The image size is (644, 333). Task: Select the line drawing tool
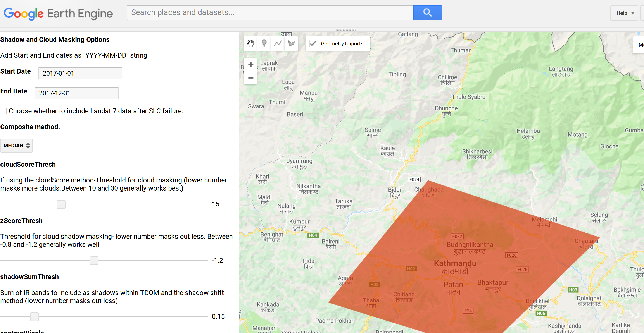(x=278, y=43)
